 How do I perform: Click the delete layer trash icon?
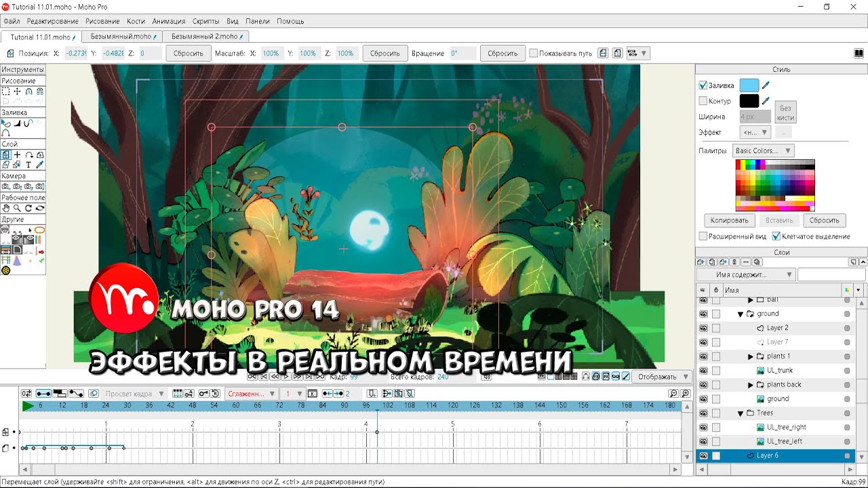[734, 262]
